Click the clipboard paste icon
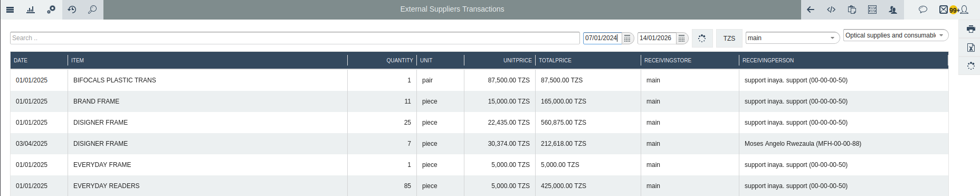This screenshot has width=980, height=196. 852,10
